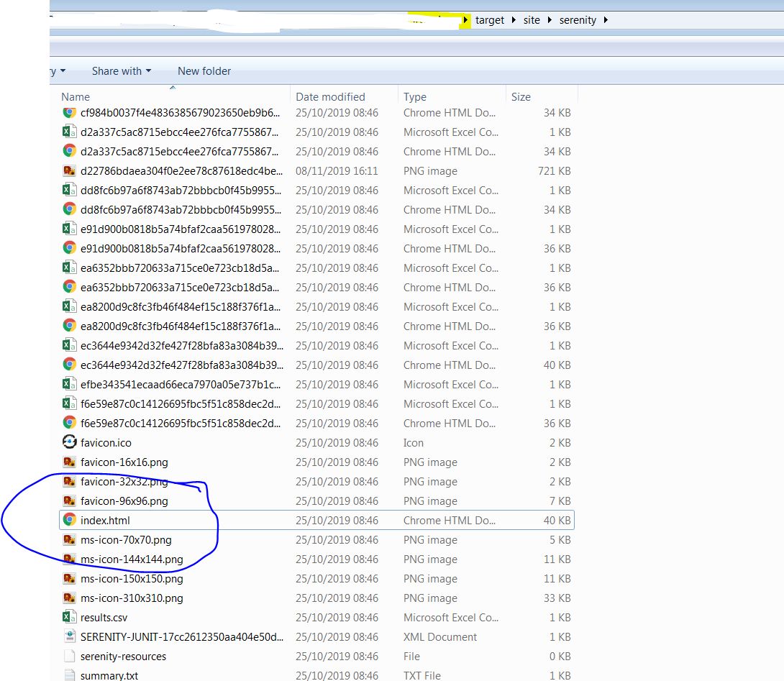Screen dimensions: 784x681
Task: Click the XML Document type text
Action: [x=440, y=636]
